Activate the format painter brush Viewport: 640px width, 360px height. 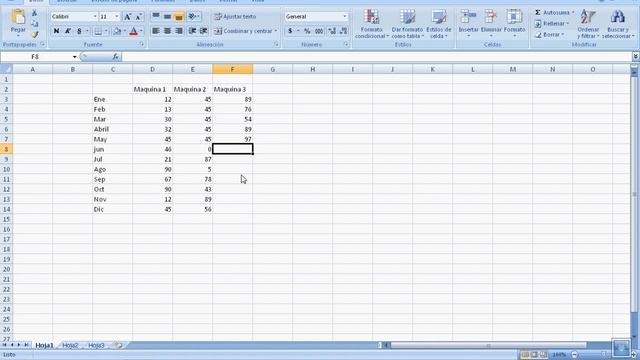pyautogui.click(x=35, y=35)
